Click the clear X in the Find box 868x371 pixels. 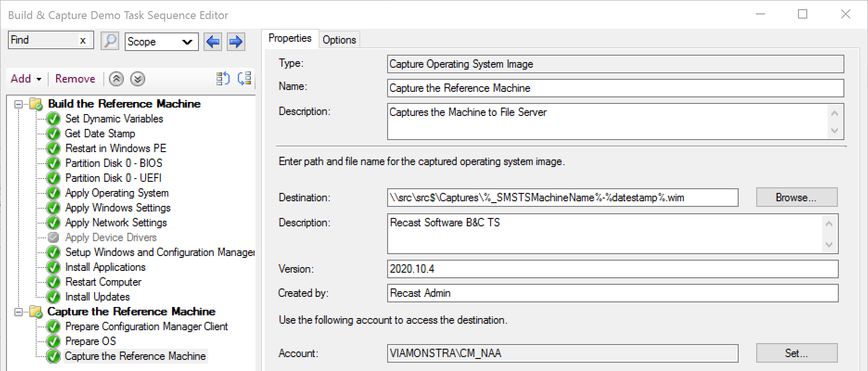[x=83, y=40]
